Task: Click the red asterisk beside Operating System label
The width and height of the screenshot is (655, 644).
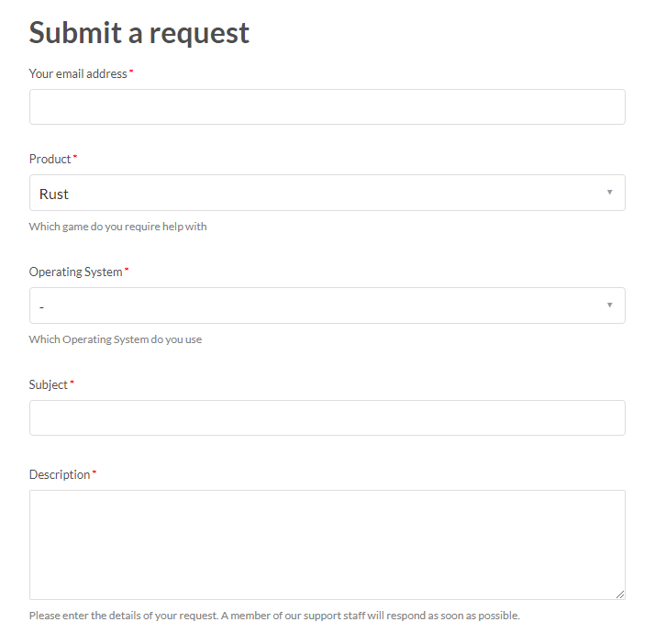Action: click(127, 269)
